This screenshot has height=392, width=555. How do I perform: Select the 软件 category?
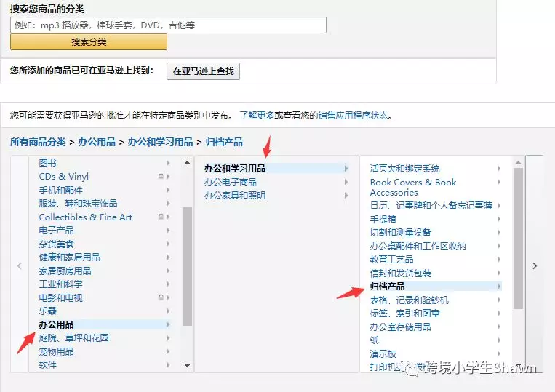pos(47,365)
